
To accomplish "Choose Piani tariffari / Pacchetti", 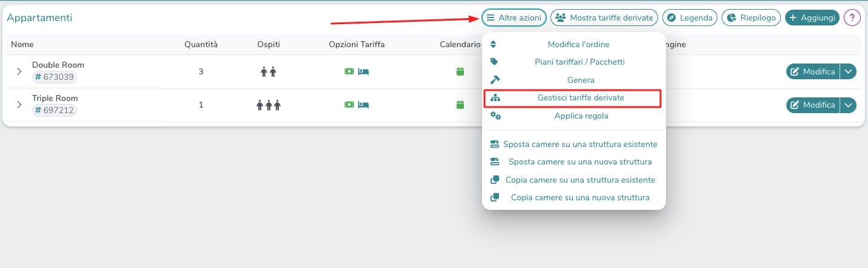I will pos(579,62).
